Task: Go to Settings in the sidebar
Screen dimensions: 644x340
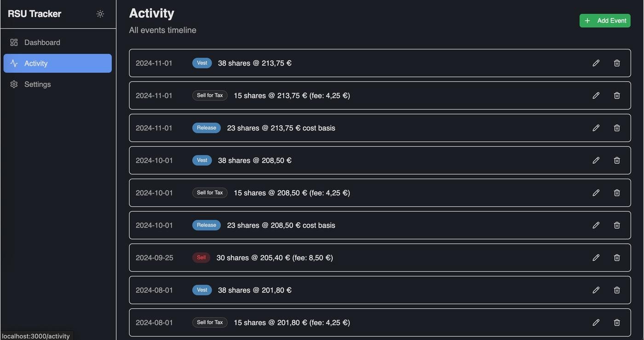Action: click(38, 84)
